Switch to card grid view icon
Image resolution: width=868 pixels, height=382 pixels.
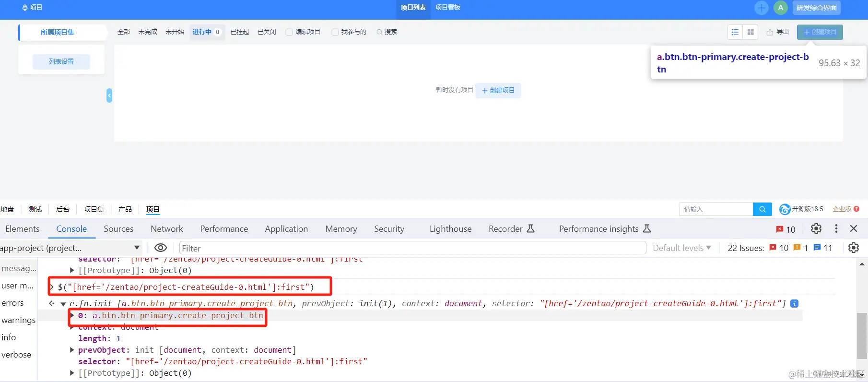751,32
